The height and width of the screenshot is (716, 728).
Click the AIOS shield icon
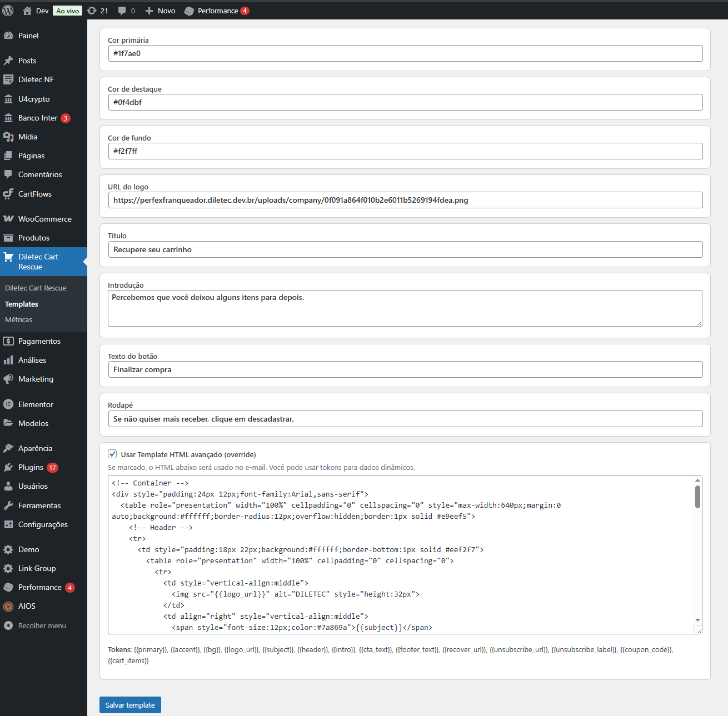[x=8, y=606]
